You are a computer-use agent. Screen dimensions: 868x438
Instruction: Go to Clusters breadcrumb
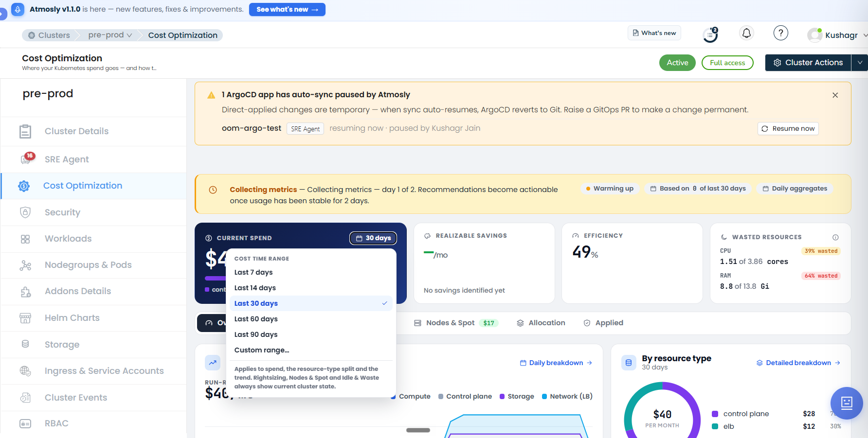click(x=49, y=35)
